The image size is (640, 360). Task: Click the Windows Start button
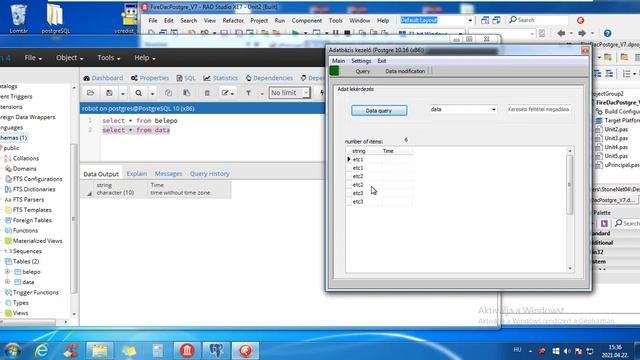pos(12,351)
